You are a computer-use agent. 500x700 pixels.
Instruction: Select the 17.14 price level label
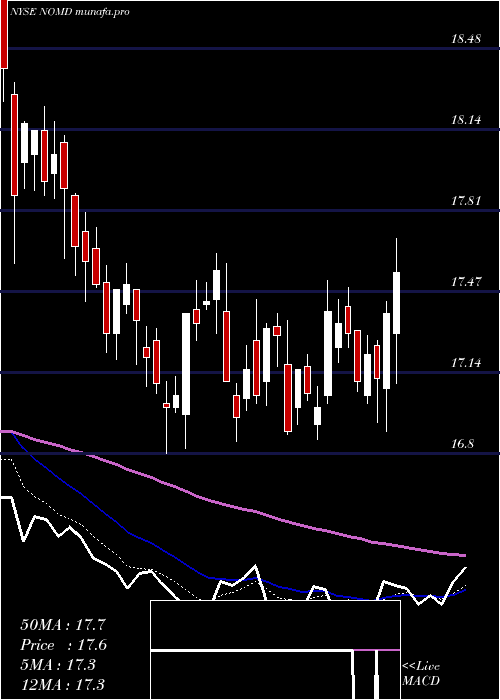pyautogui.click(x=466, y=363)
